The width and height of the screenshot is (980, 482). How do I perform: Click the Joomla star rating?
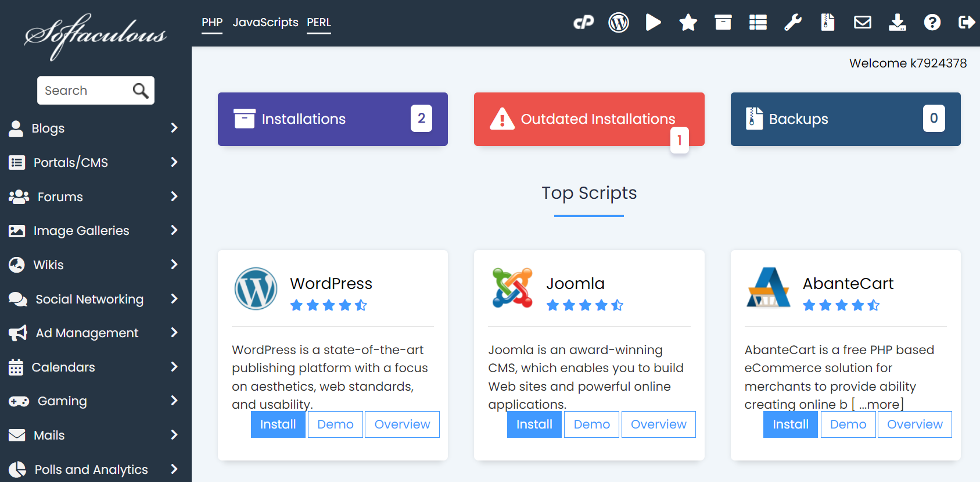[x=585, y=305]
